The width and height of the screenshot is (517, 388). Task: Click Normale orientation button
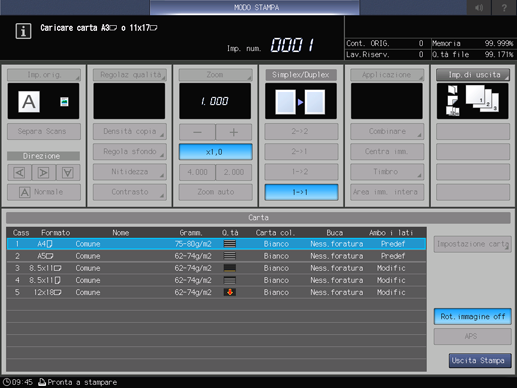coord(44,192)
